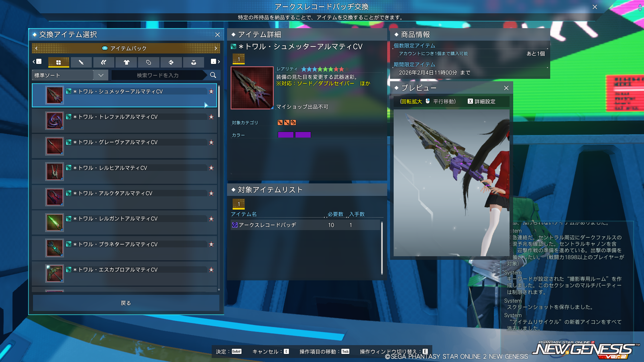Click the third 対象カテゴリ weapon icon

point(293,122)
